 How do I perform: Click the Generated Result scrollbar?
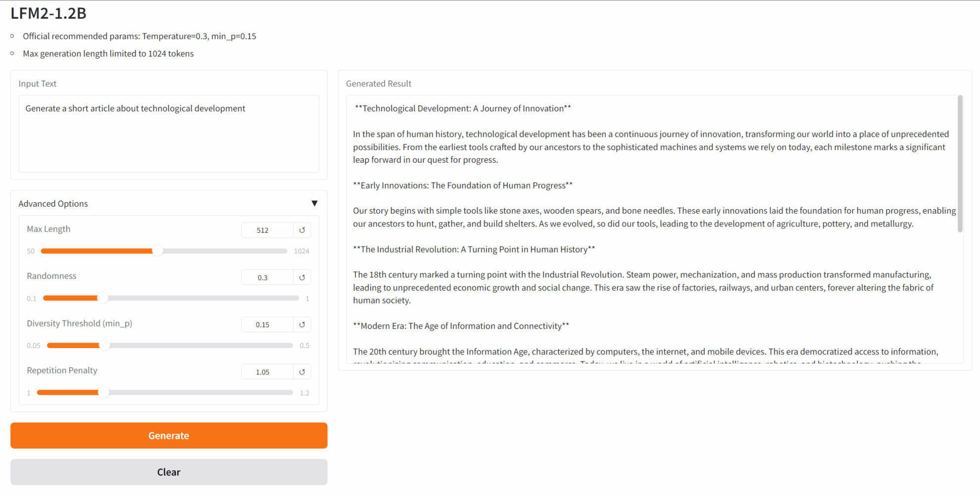point(960,163)
